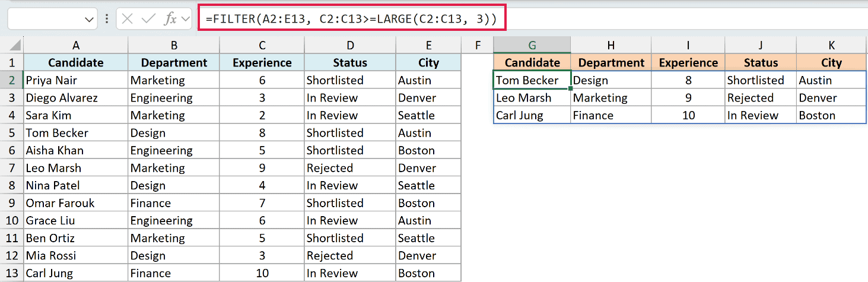Select column I header
The image size is (868, 282).
(688, 45)
